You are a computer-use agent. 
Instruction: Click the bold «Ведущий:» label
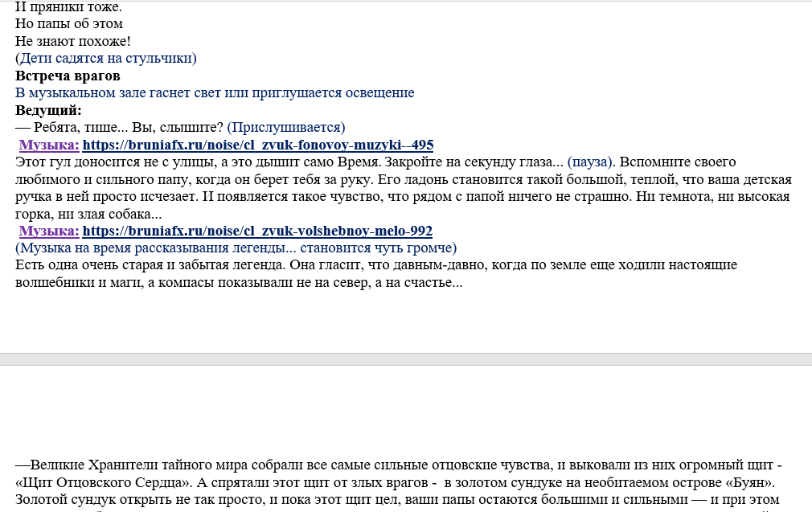coord(49,110)
